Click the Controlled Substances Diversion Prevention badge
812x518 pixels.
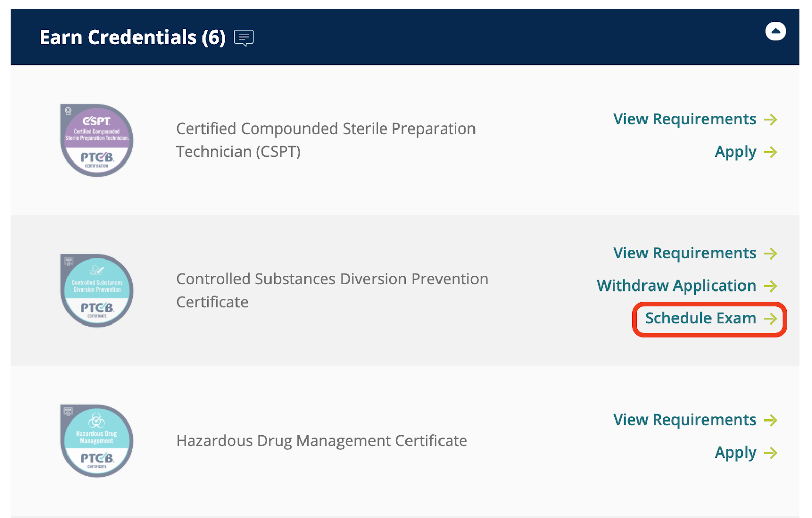[96, 290]
